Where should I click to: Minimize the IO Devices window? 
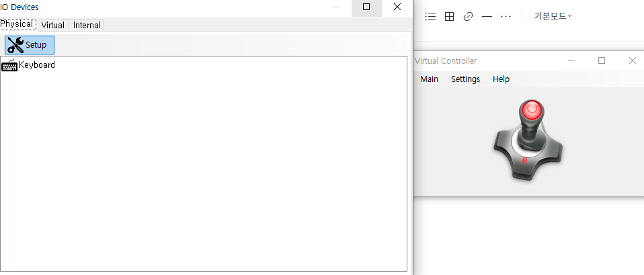pyautogui.click(x=336, y=7)
